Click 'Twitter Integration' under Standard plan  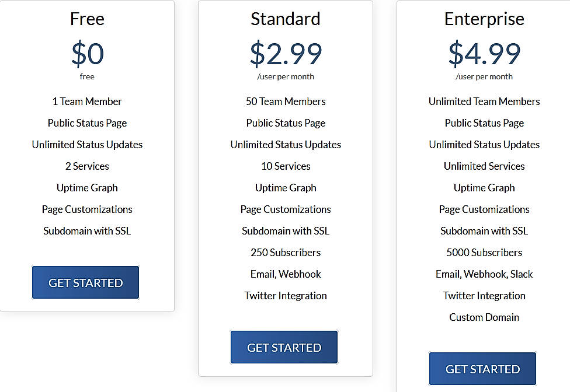coord(285,295)
